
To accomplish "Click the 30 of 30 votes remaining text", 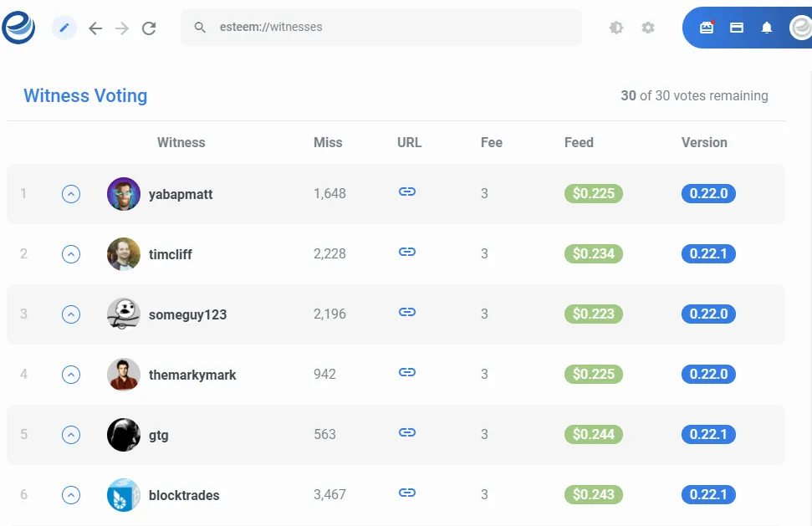I will [694, 96].
